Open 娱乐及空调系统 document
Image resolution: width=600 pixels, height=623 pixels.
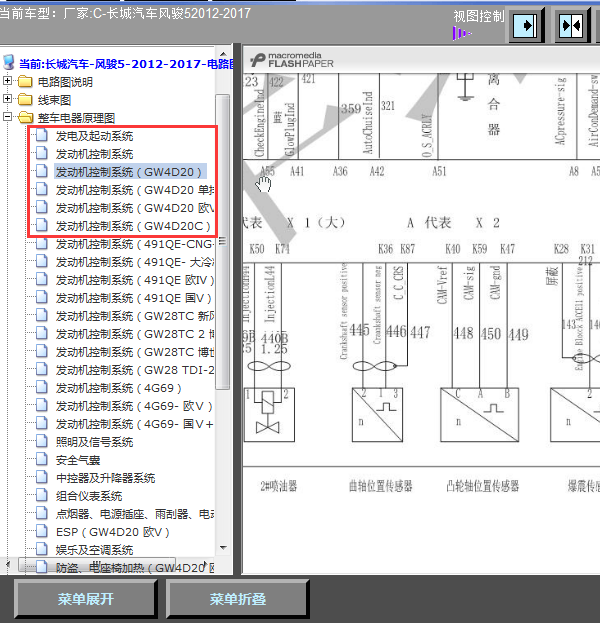pyautogui.click(x=95, y=550)
